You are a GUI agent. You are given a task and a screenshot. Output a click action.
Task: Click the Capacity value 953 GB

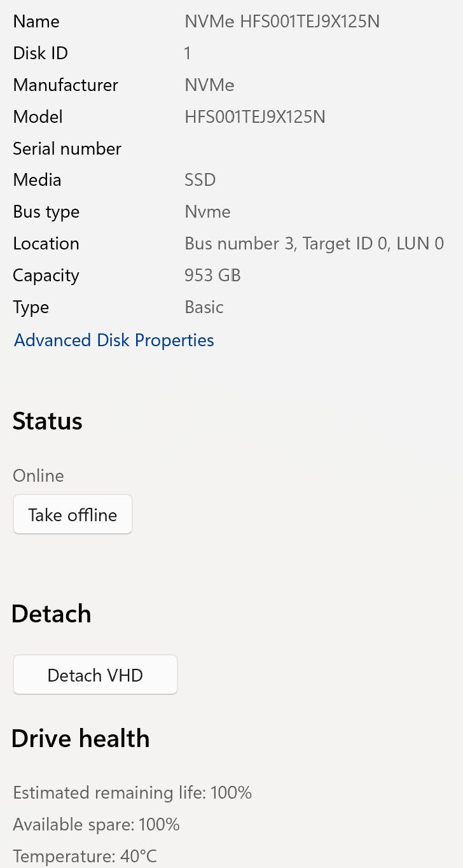click(212, 276)
